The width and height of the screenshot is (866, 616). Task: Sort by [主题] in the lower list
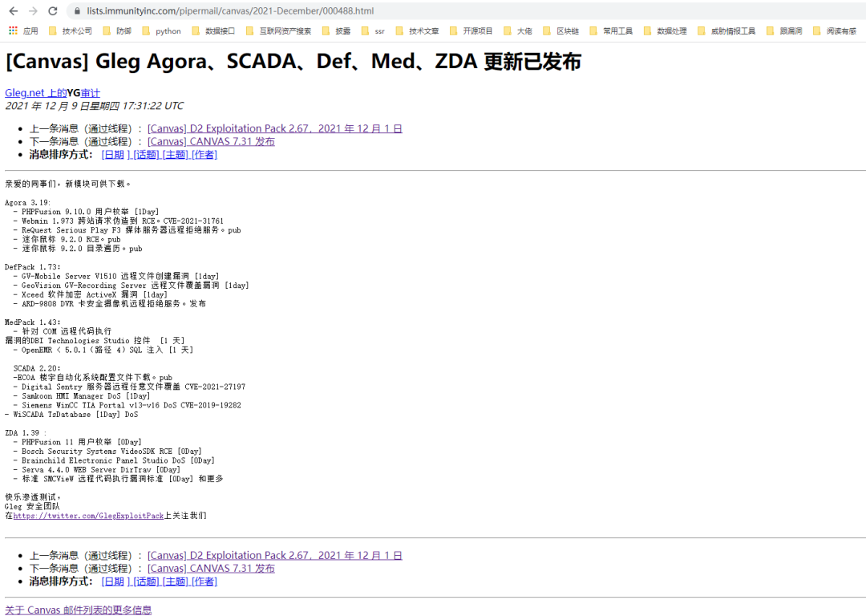(176, 582)
